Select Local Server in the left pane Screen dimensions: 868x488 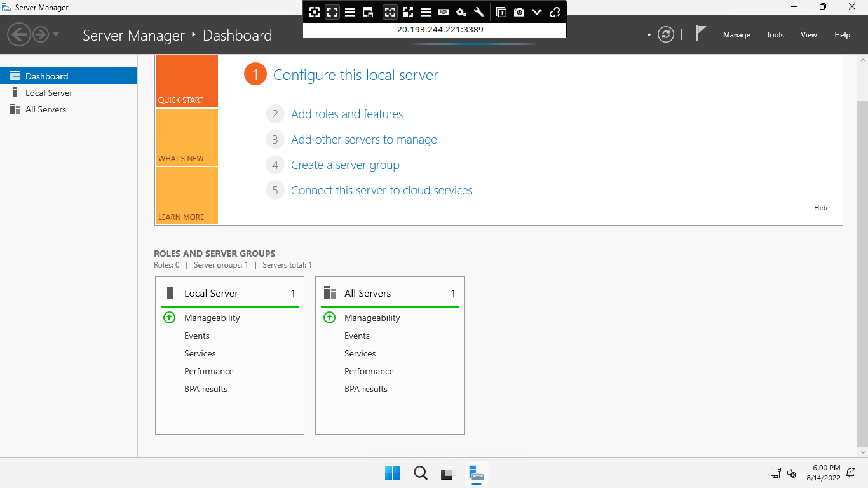click(68, 93)
